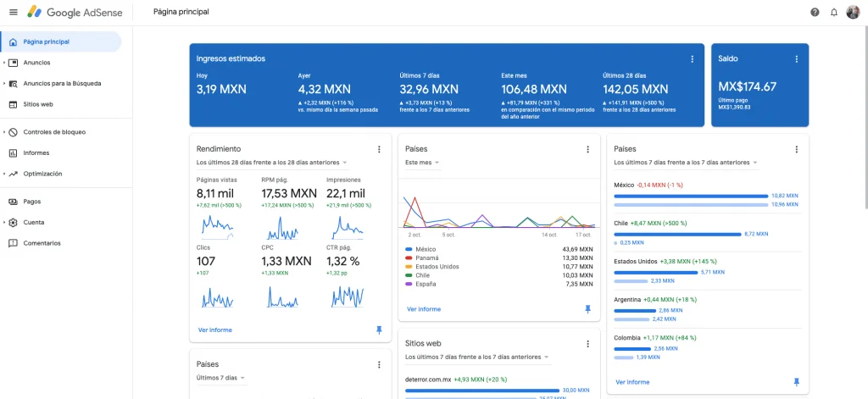Open Ver informe in Países Este mes card
The width and height of the screenshot is (868, 399).
click(x=424, y=309)
